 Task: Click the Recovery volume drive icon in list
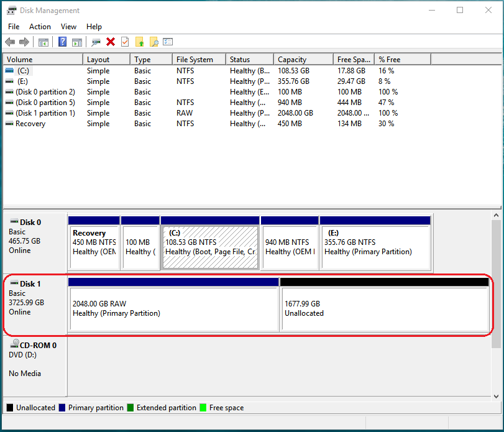pos(10,124)
